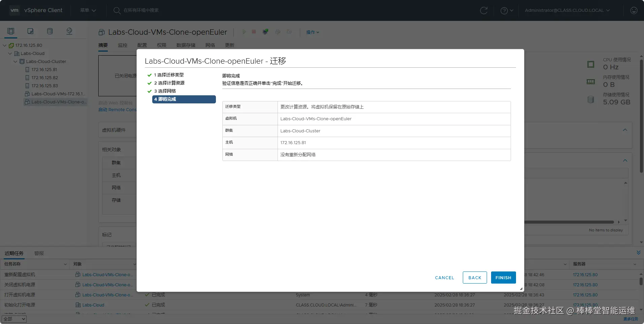644x324 pixels.
Task: Open the 全部 task filter combo box
Action: 14,319
